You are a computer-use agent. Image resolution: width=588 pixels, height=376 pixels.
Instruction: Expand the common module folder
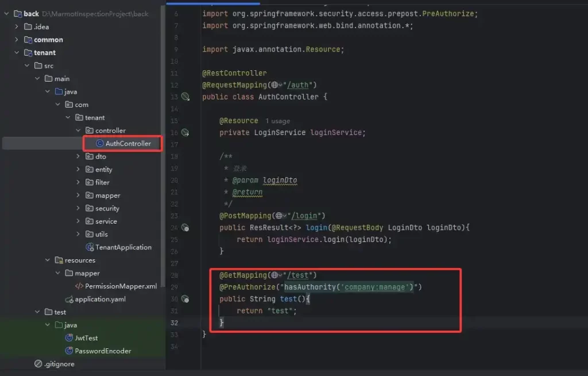(17, 40)
